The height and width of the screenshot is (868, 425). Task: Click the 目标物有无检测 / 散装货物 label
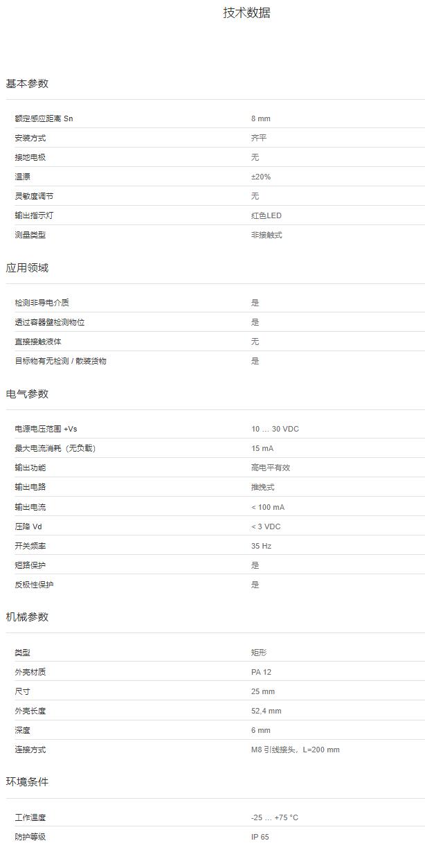[60, 361]
